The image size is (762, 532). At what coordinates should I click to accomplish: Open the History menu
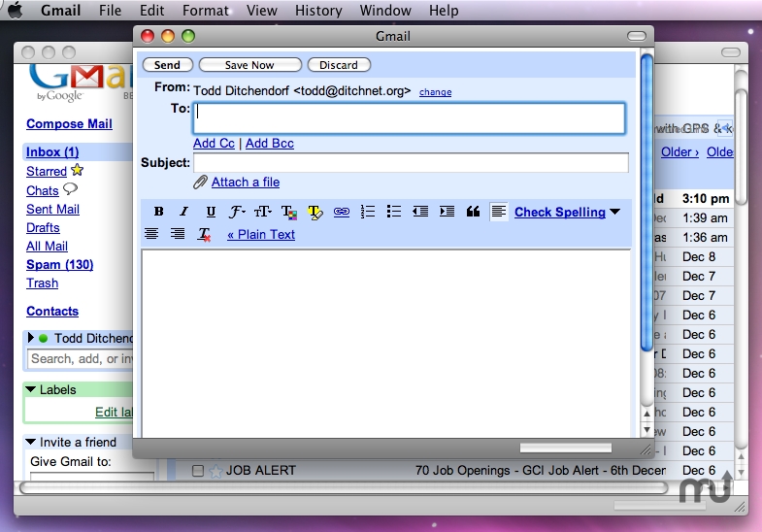click(318, 11)
